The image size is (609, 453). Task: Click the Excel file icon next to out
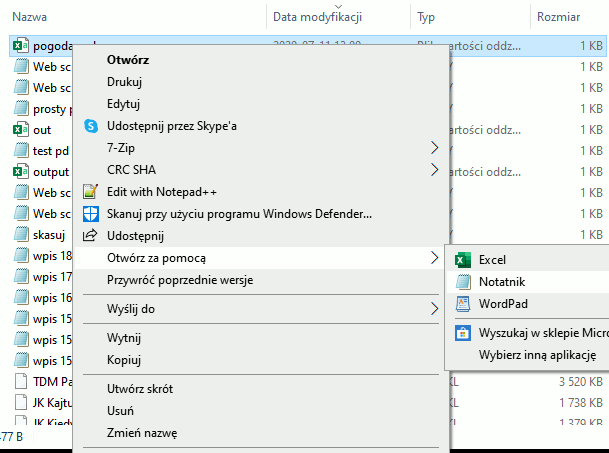[x=21, y=129]
